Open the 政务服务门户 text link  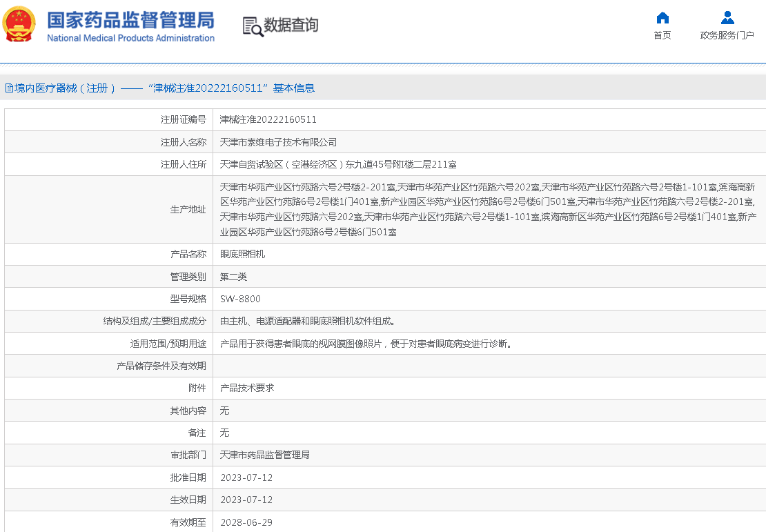tap(727, 36)
